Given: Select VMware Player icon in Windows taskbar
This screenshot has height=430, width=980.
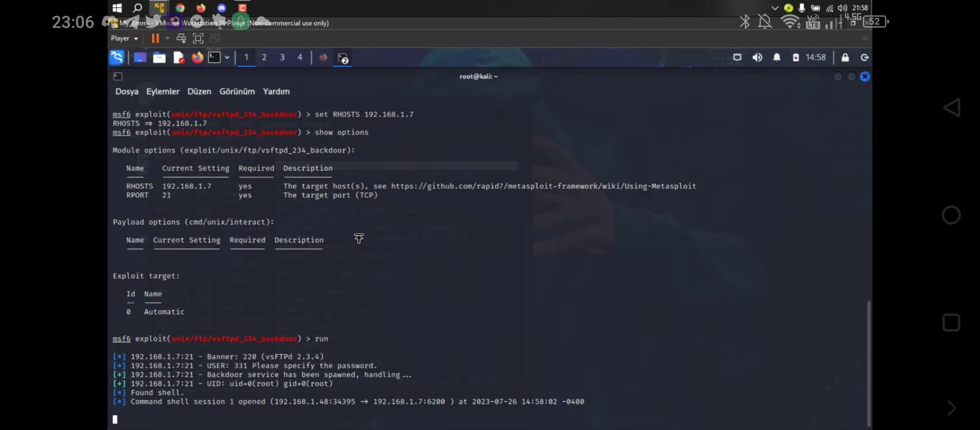Looking at the screenshot, I should click(159, 8).
